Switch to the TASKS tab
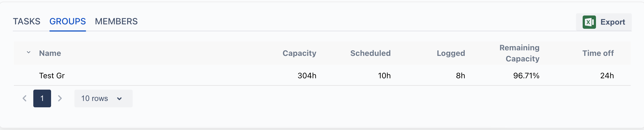The height and width of the screenshot is (130, 644). pyautogui.click(x=27, y=21)
